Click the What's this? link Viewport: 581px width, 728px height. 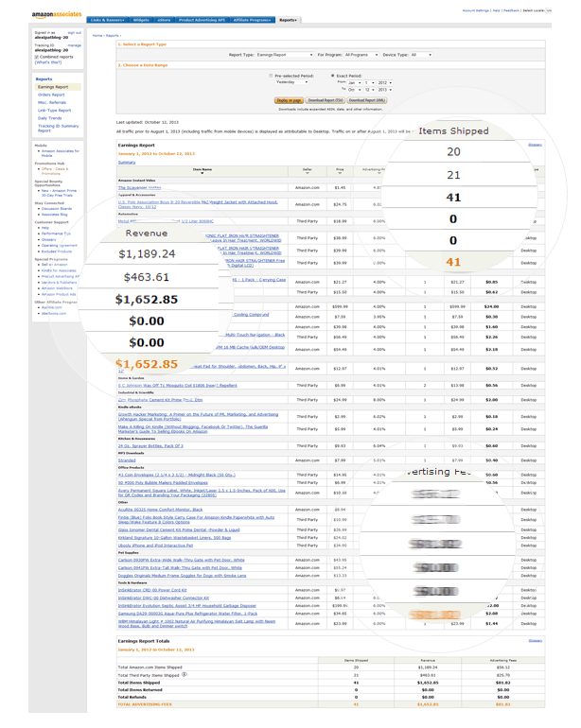pyautogui.click(x=48, y=62)
